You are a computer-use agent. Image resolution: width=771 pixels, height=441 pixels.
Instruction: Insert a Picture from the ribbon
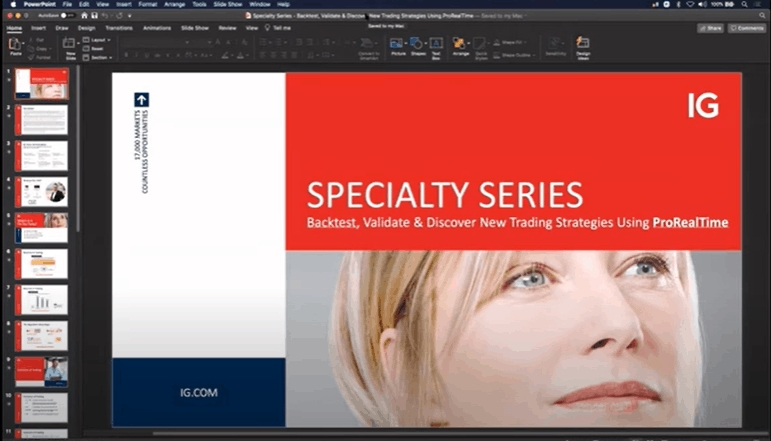[396, 43]
